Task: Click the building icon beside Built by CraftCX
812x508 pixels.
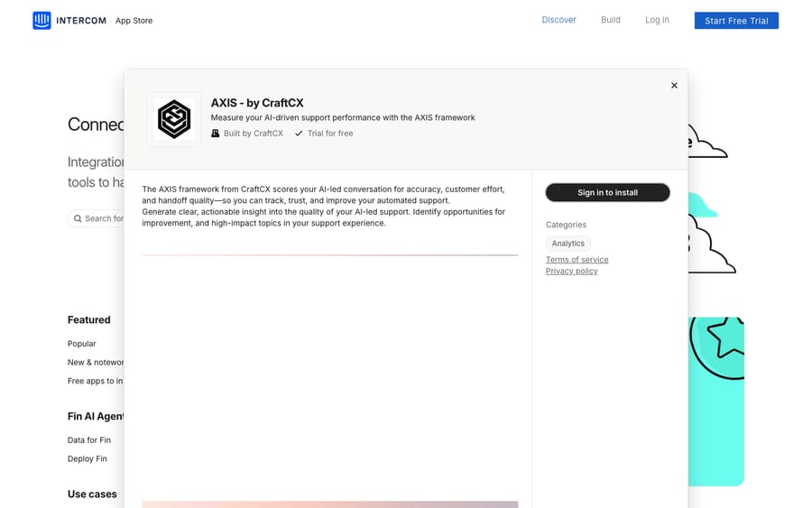Action: click(216, 134)
